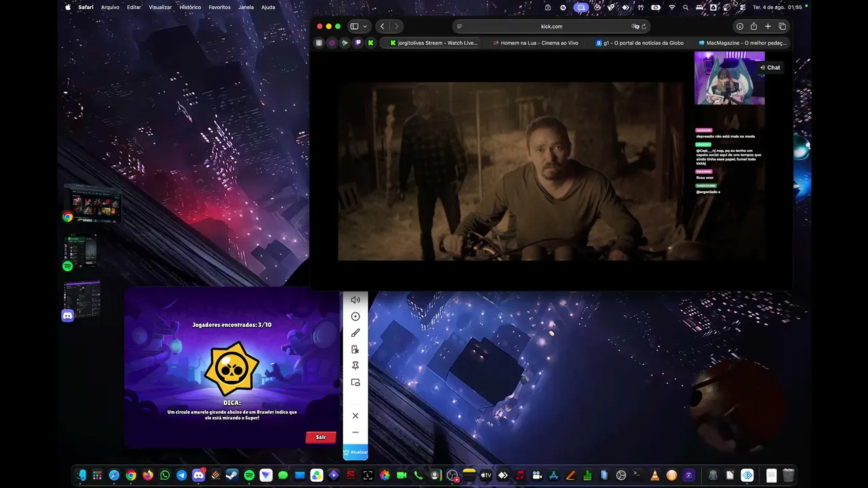Switch to MacMagazine tab

[742, 43]
